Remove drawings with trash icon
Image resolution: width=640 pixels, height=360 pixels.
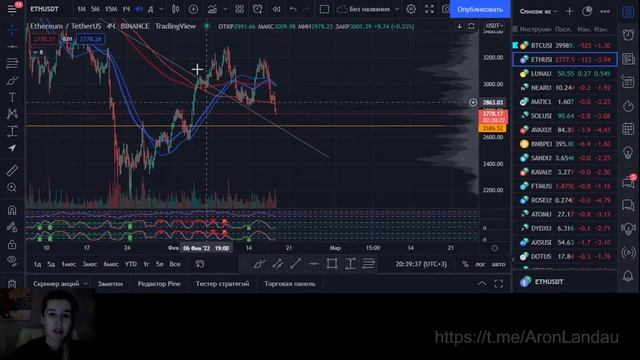coord(12,283)
